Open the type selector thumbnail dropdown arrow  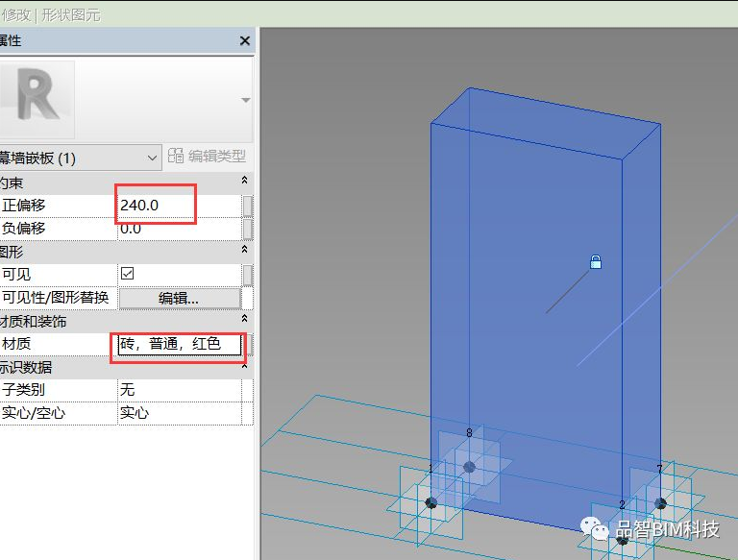(x=246, y=100)
